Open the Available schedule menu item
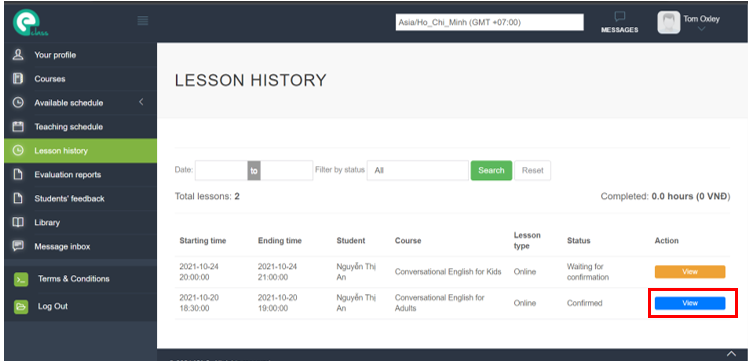The image size is (749, 362). tap(80, 103)
